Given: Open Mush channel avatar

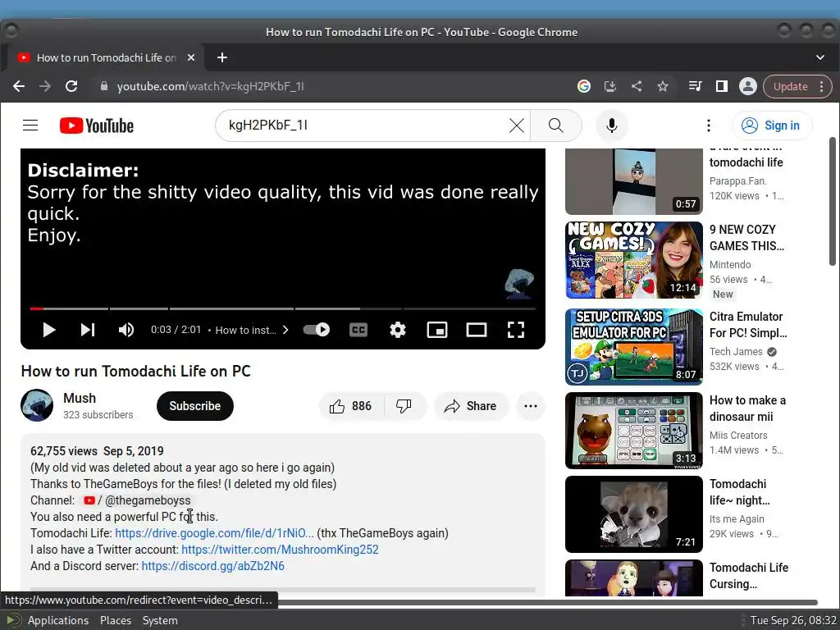Looking at the screenshot, I should (x=37, y=405).
